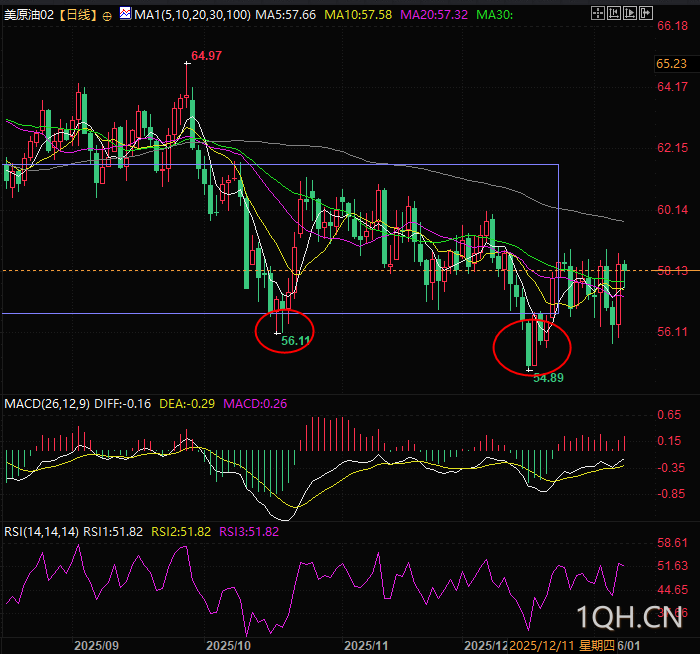Click the DIFF:-0.16 value
This screenshot has height=654, width=700.
pyautogui.click(x=123, y=404)
